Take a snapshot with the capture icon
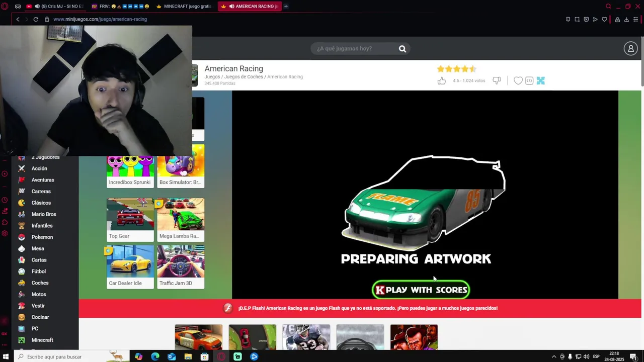This screenshot has width=644, height=362. coord(577,19)
